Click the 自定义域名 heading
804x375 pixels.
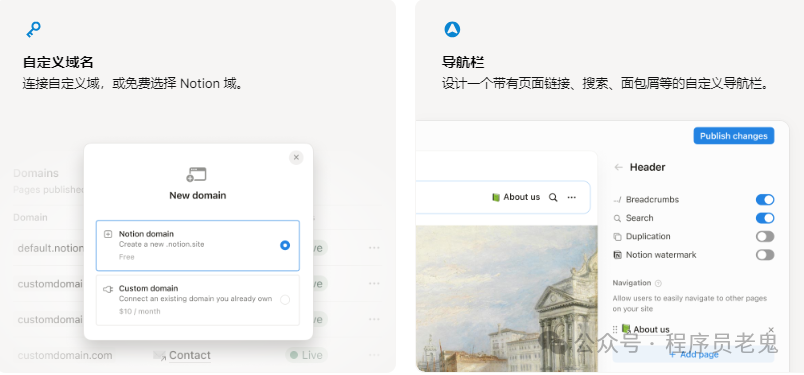point(58,63)
